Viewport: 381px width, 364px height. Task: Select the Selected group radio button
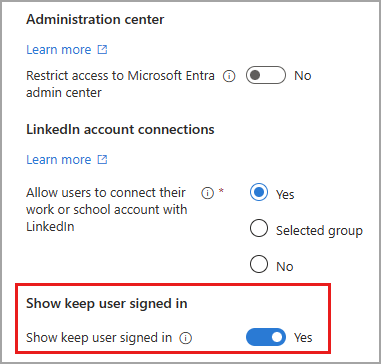[x=259, y=229]
